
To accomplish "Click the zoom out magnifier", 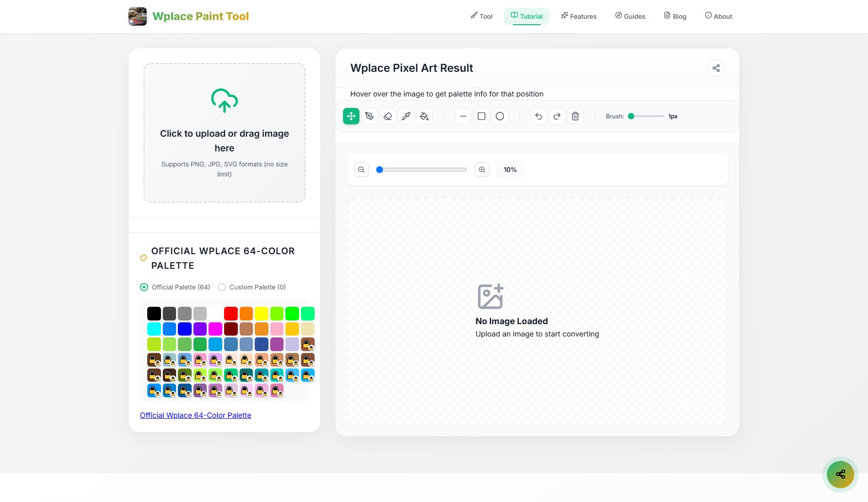I will [361, 170].
